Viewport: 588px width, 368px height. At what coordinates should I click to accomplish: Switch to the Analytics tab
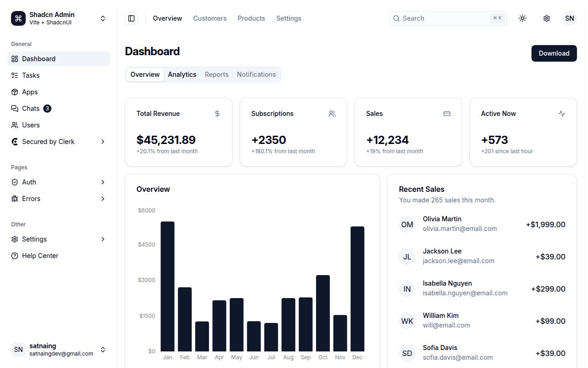pos(182,75)
